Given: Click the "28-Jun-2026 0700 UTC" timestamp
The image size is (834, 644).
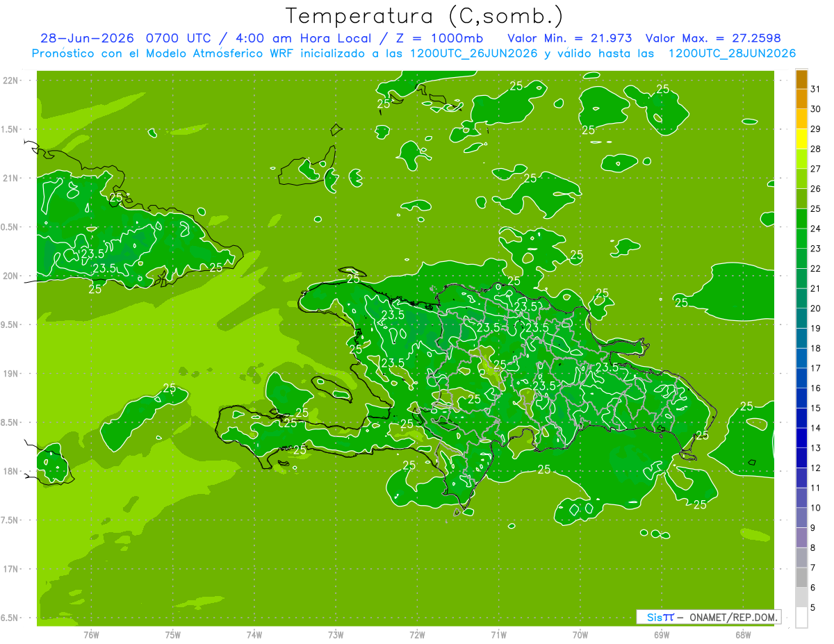Looking at the screenshot, I should [x=123, y=38].
